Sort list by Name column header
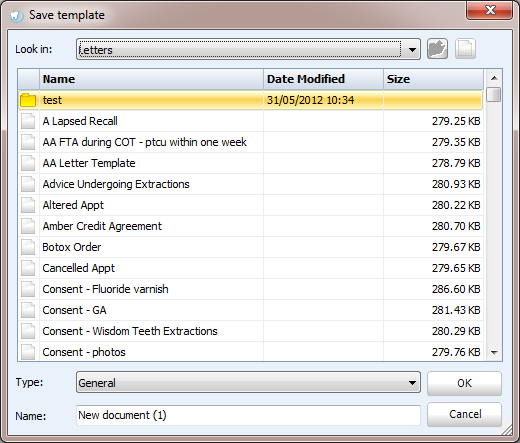Image resolution: width=520 pixels, height=443 pixels. point(151,79)
